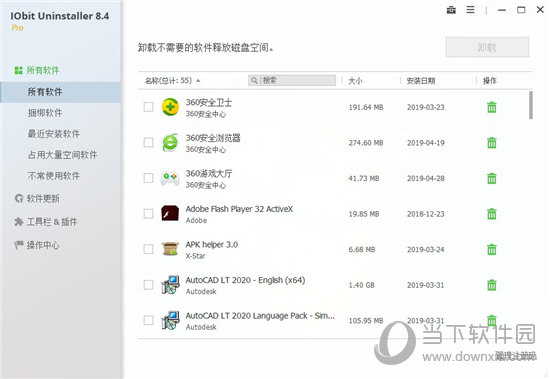The height and width of the screenshot is (379, 550).
Task: Click the 360安全卫士 app icon
Action: tap(170, 107)
